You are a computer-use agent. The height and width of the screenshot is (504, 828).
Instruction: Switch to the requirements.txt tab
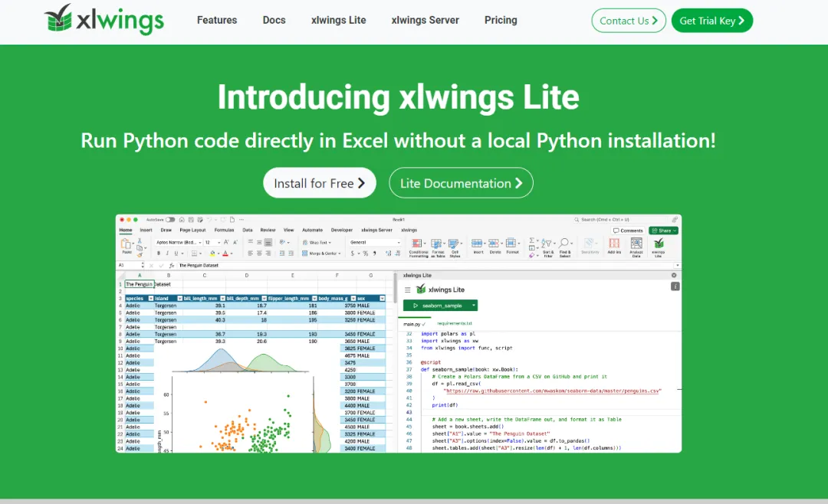(455, 323)
